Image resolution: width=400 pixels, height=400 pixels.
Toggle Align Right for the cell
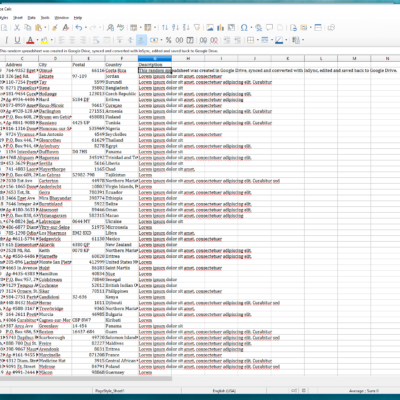[83, 40]
